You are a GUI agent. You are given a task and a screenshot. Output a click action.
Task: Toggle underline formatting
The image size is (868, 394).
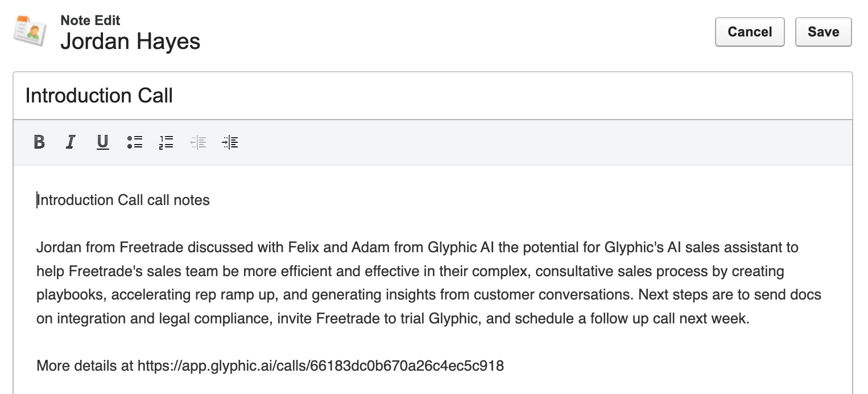[x=102, y=142]
